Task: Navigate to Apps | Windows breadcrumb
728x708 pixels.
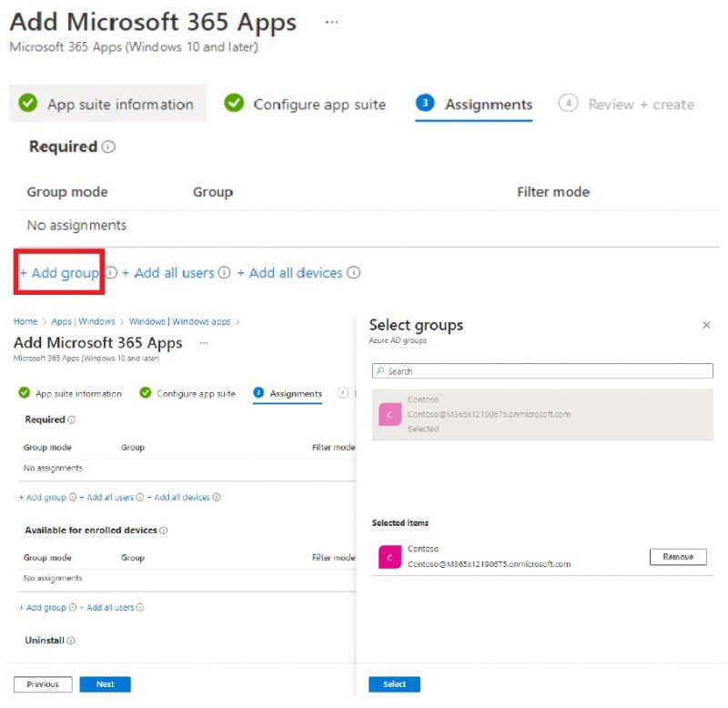Action: 83,321
